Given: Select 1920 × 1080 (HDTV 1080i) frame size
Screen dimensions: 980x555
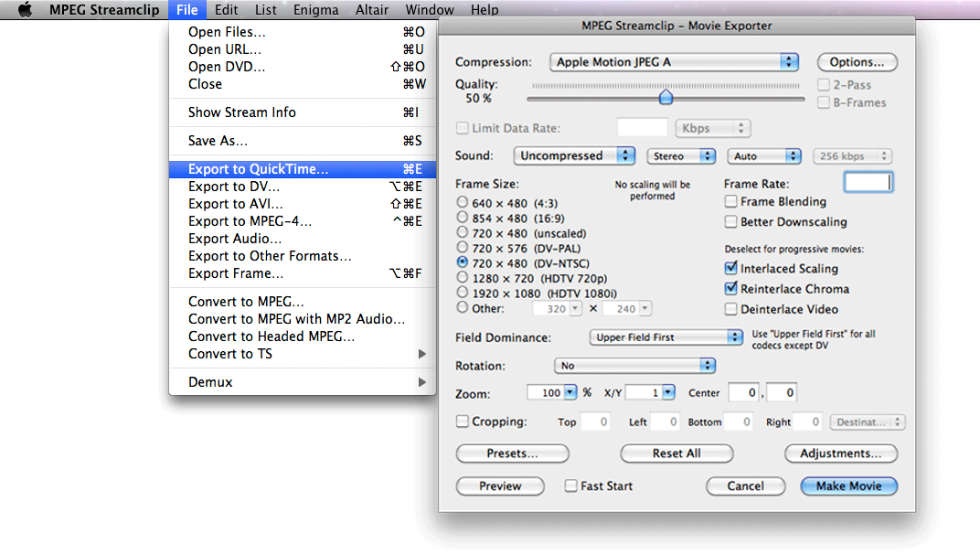Looking at the screenshot, I should (462, 293).
